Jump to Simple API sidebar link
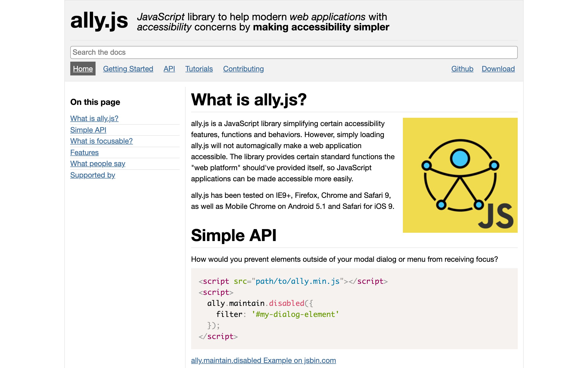588x368 pixels. pos(88,130)
